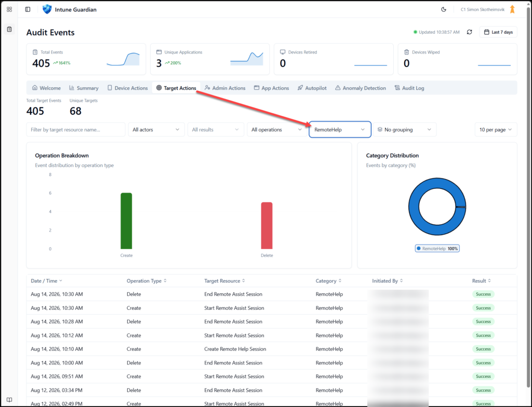This screenshot has width=532, height=407.
Task: Click the Unique Applications window icon
Action: pos(159,52)
